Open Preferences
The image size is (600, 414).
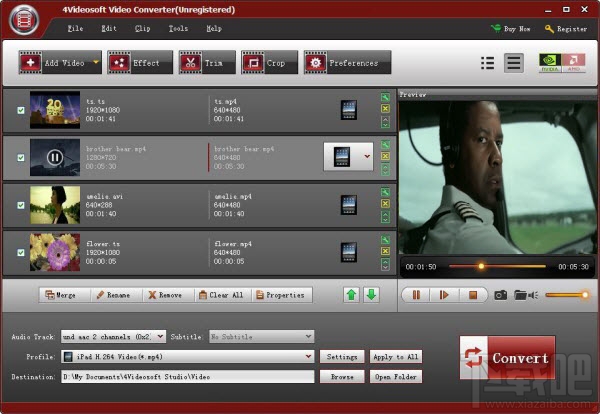point(347,62)
